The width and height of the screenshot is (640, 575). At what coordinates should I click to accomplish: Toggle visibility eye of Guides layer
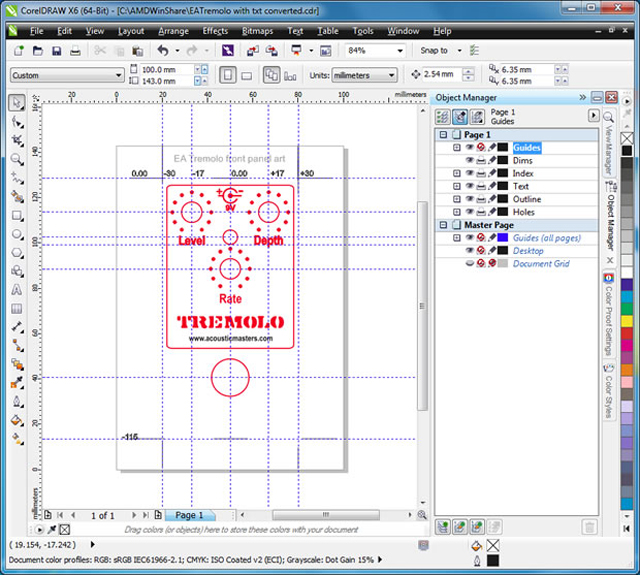[x=469, y=147]
